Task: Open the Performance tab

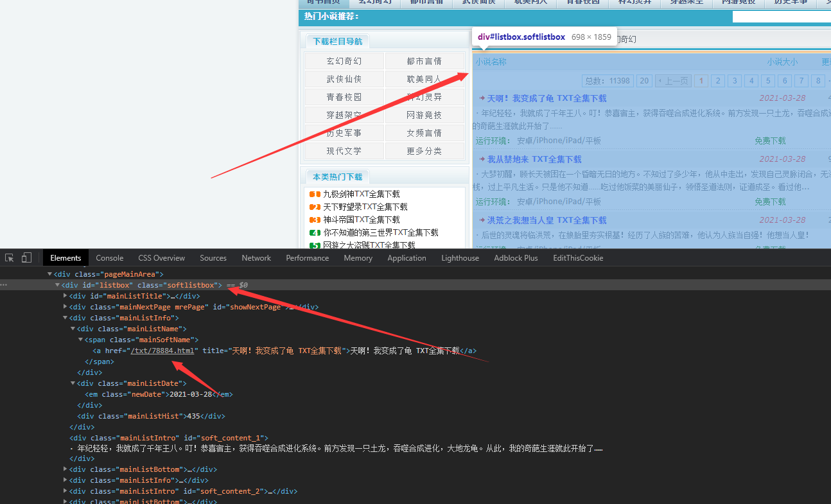Action: click(308, 257)
